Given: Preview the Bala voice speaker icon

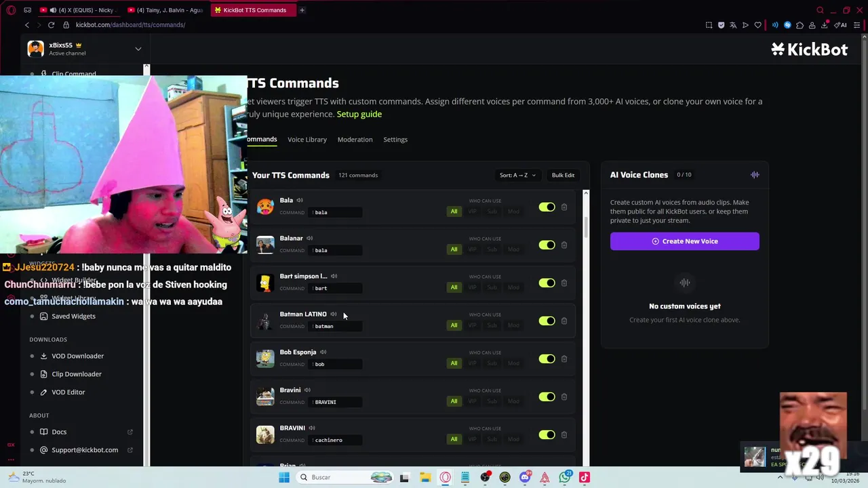Looking at the screenshot, I should point(300,200).
